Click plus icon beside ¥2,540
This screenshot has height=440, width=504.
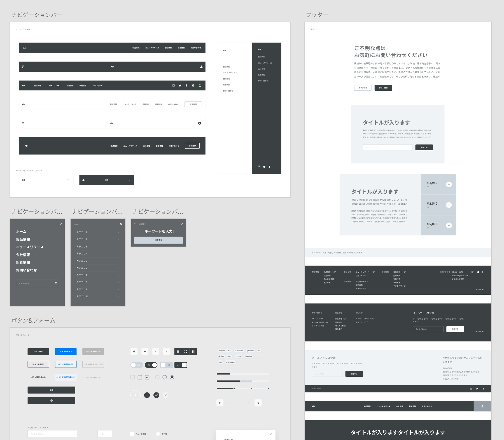point(449,205)
